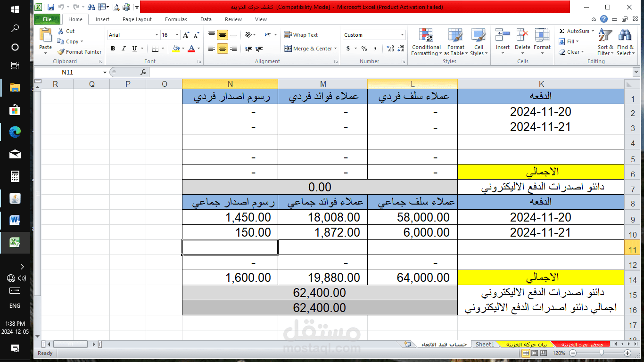This screenshot has width=644, height=362.
Task: Open Excel Help question mark
Action: click(603, 19)
